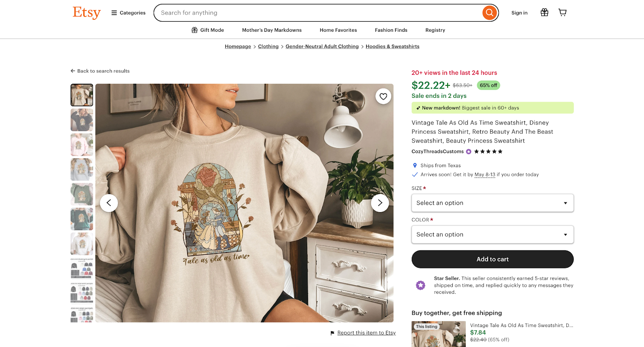Select the pink sweatshirt thumbnail

pos(81,145)
